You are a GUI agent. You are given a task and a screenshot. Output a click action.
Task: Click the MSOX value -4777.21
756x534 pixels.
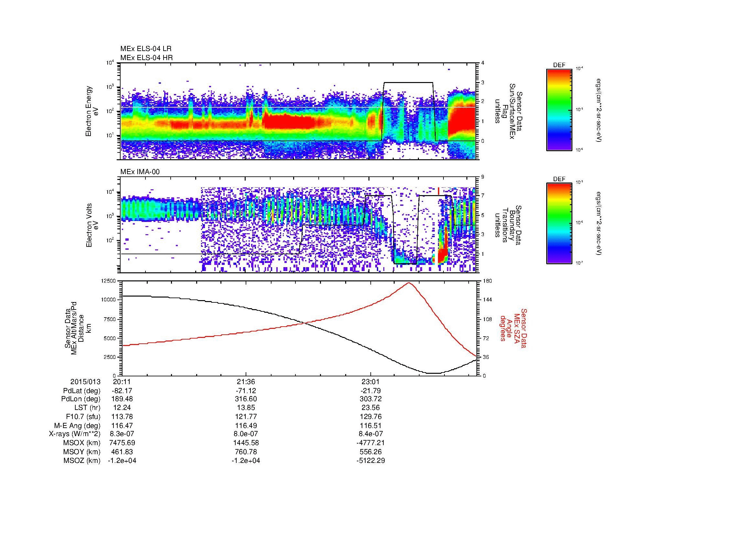(371, 443)
